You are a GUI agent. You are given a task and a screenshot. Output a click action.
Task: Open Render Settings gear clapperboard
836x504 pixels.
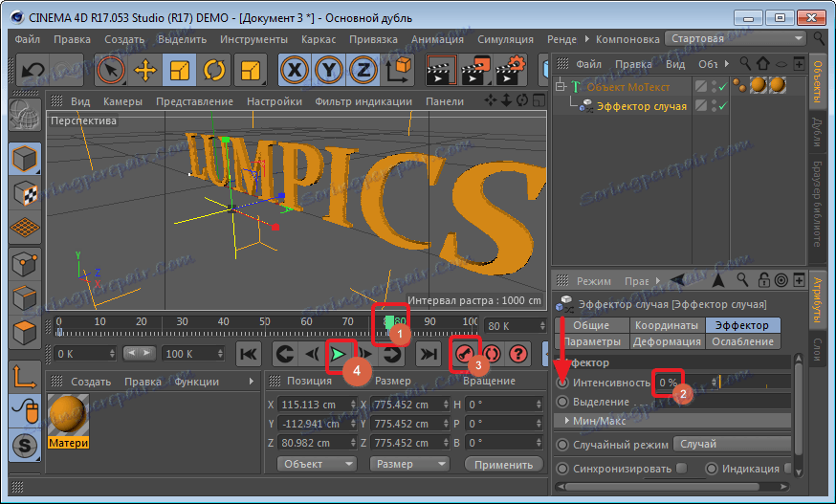[x=510, y=70]
